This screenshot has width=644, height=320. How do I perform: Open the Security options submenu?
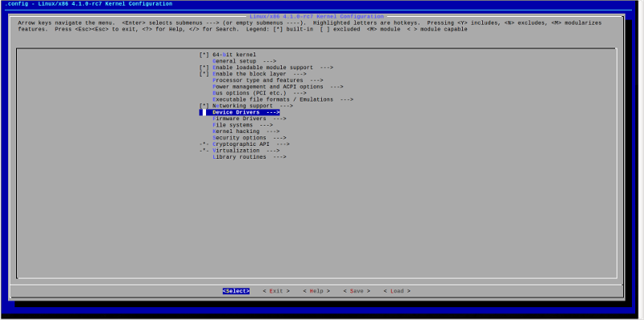tap(250, 138)
